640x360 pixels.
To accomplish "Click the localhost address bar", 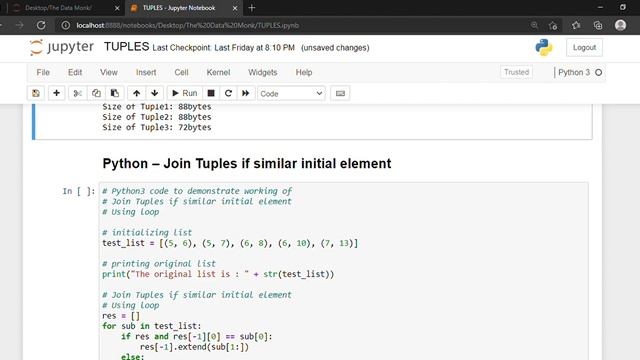I will [294, 25].
